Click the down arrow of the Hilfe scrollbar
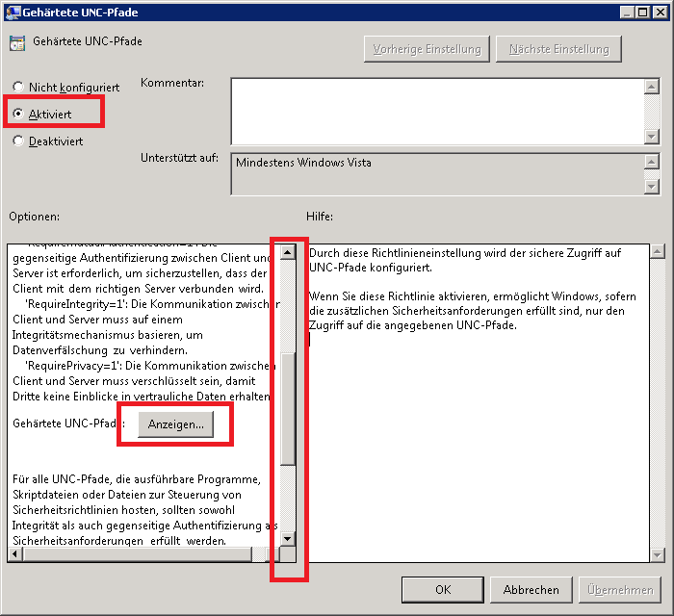 click(x=657, y=553)
